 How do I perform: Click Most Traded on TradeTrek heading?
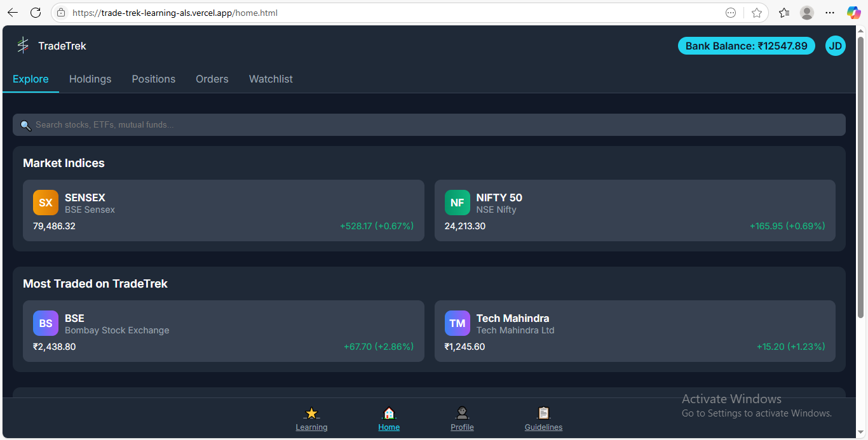(95, 284)
